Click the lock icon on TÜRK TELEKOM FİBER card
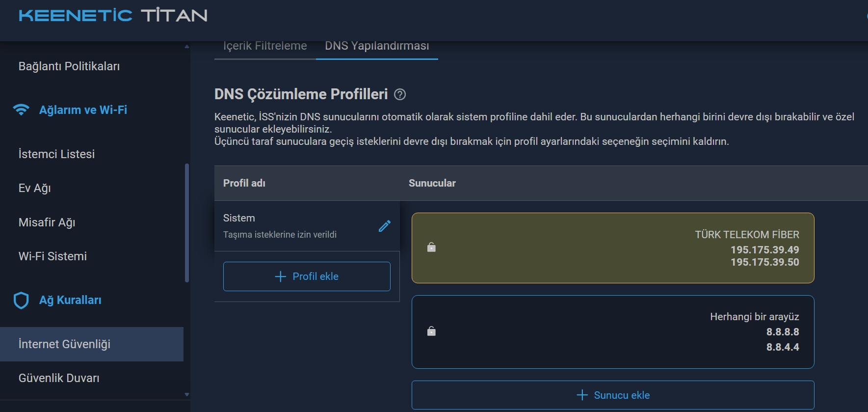This screenshot has height=412, width=868. (431, 247)
